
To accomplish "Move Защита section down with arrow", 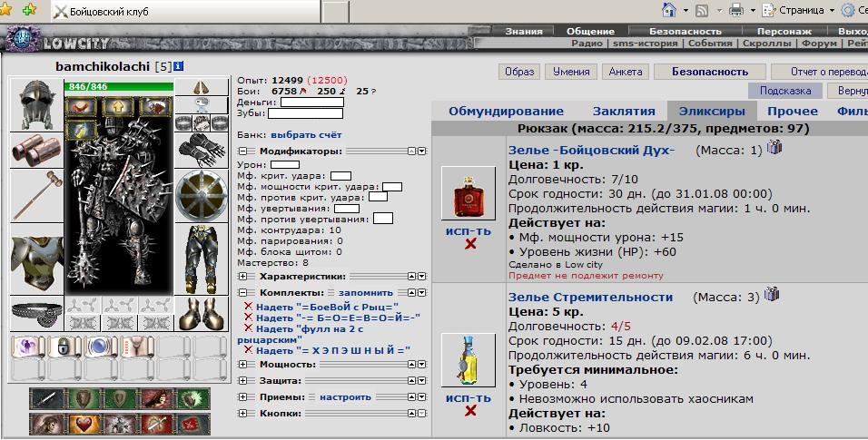I will point(422,381).
